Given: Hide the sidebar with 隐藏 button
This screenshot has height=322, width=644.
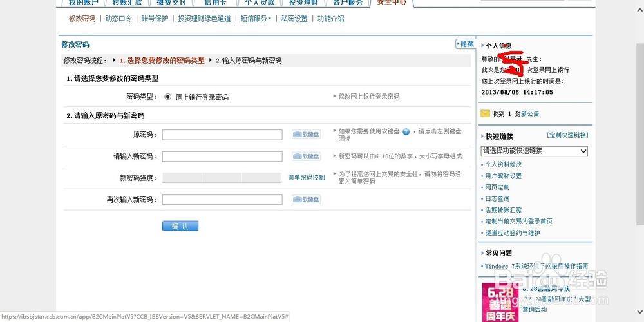Looking at the screenshot, I should (x=466, y=44).
